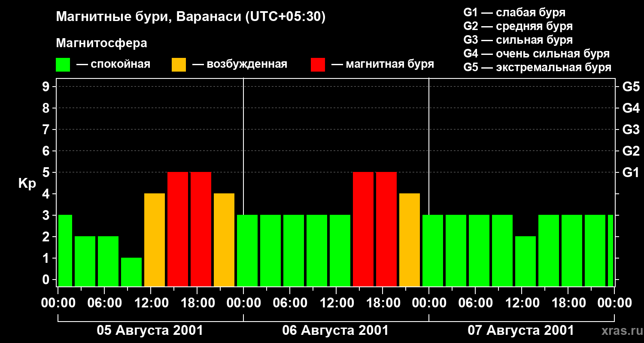Click the 'G1' tick label on right axis
644x343 pixels.
[x=631, y=172]
